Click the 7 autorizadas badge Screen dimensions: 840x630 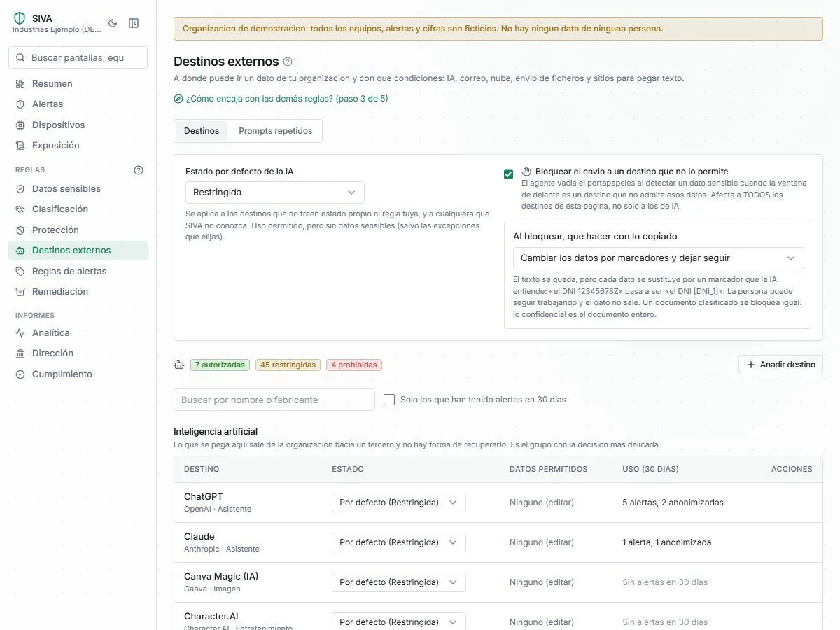pos(220,365)
